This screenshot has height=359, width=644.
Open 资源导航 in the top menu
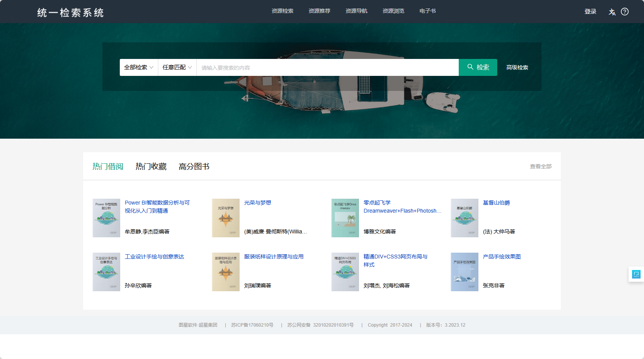[356, 11]
